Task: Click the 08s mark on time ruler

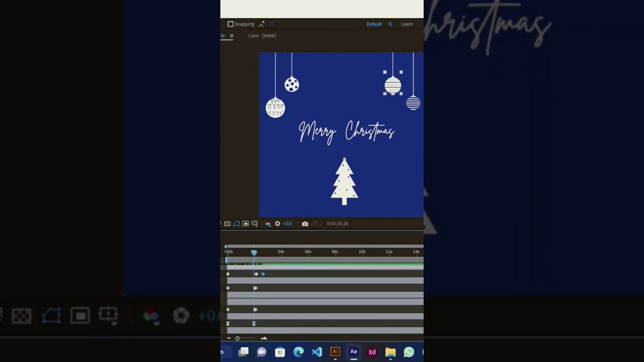Action: pyautogui.click(x=335, y=251)
